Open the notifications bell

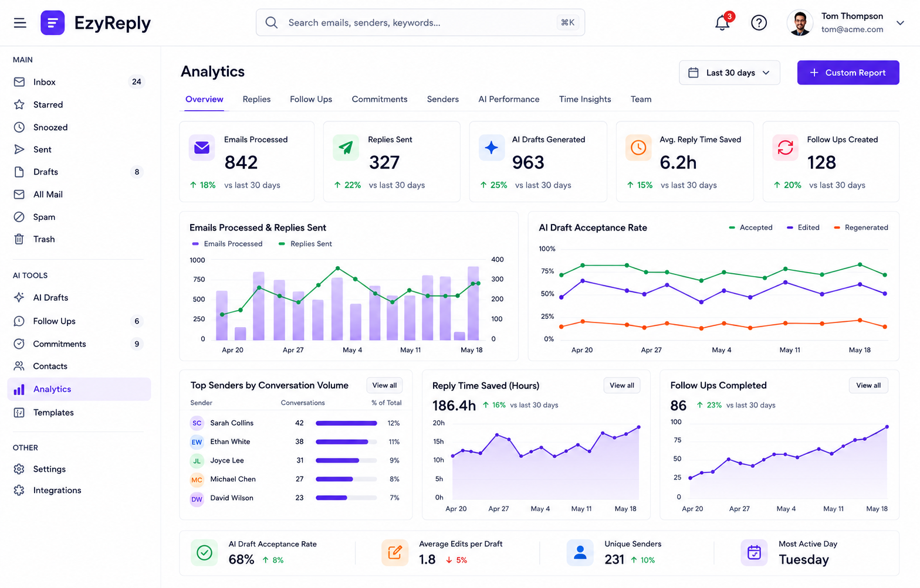click(722, 23)
